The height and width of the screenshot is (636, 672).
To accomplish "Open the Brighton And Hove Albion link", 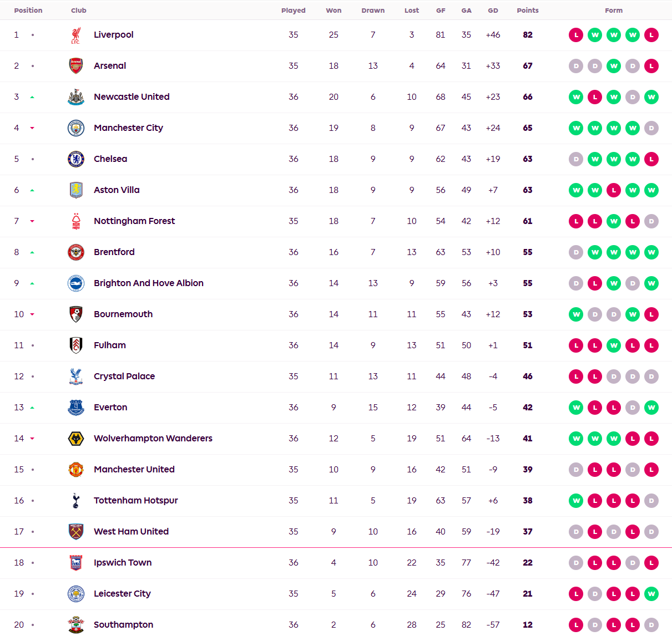I will tap(149, 283).
